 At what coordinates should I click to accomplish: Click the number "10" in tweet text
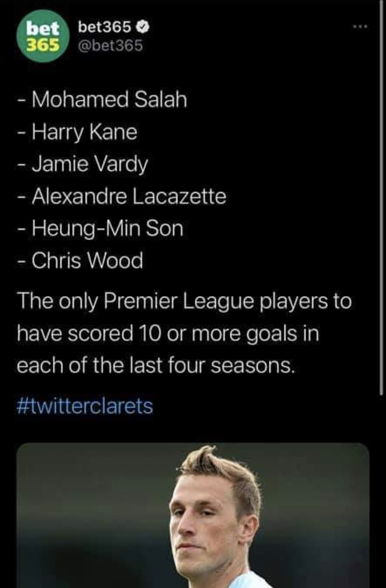[x=150, y=333]
